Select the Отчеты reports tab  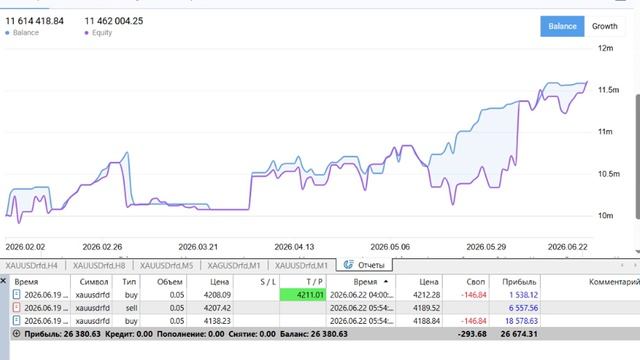pyautogui.click(x=364, y=265)
